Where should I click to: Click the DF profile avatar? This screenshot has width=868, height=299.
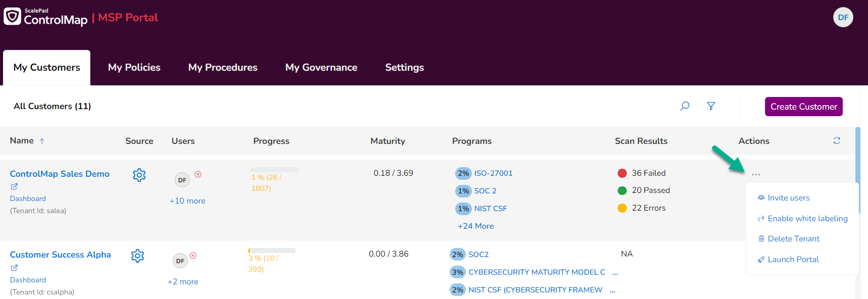[843, 17]
